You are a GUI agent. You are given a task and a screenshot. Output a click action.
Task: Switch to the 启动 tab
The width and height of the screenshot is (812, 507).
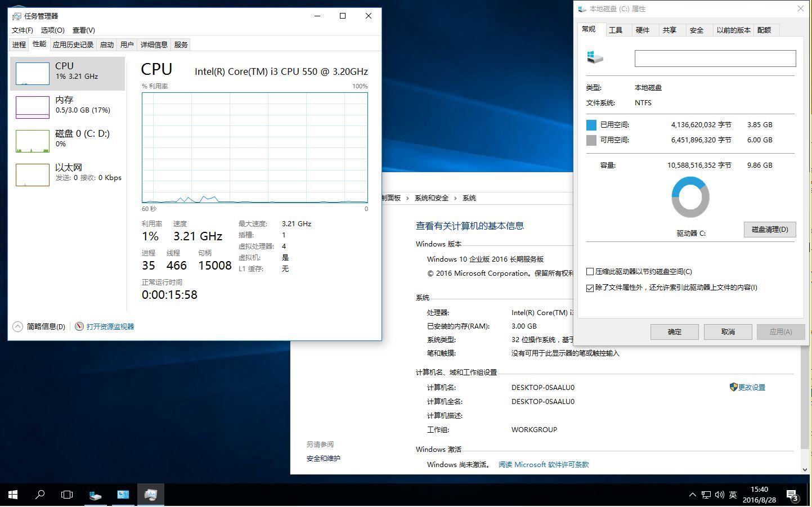(x=107, y=45)
